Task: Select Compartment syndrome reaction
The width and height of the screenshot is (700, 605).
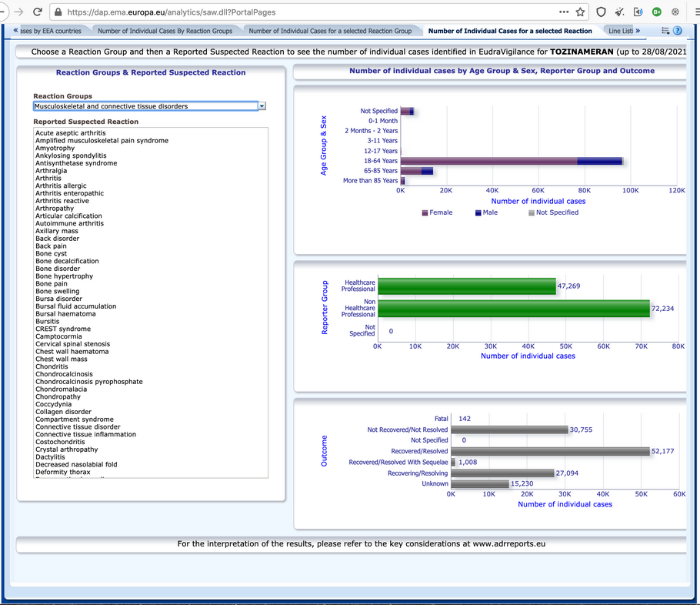Action: point(75,419)
